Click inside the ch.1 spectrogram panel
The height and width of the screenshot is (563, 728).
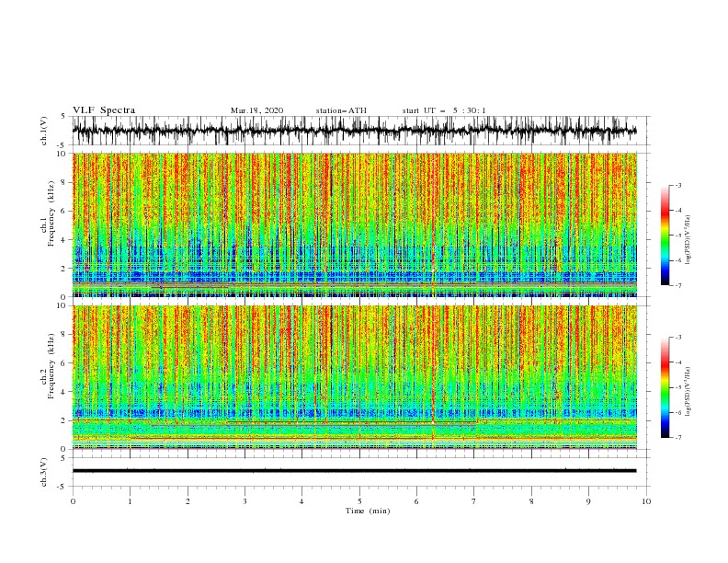point(354,224)
